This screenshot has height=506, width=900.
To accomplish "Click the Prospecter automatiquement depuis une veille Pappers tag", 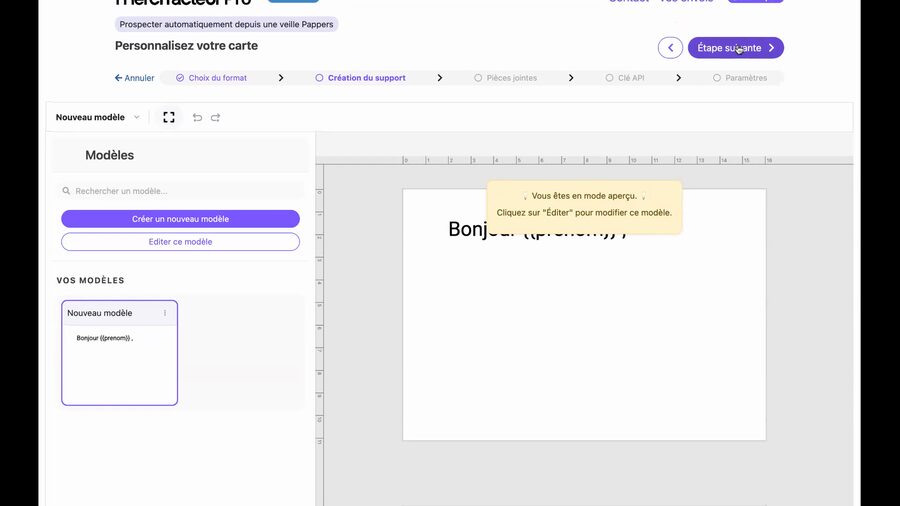I will click(226, 24).
